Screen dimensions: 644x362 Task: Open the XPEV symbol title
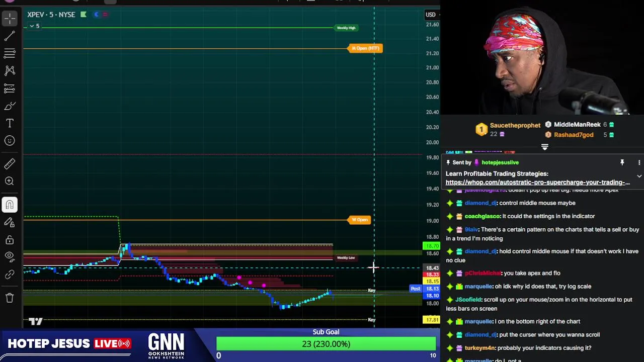[x=51, y=15]
